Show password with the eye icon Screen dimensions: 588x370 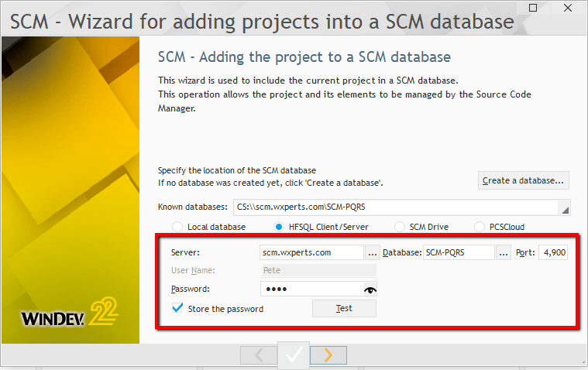[x=370, y=289]
